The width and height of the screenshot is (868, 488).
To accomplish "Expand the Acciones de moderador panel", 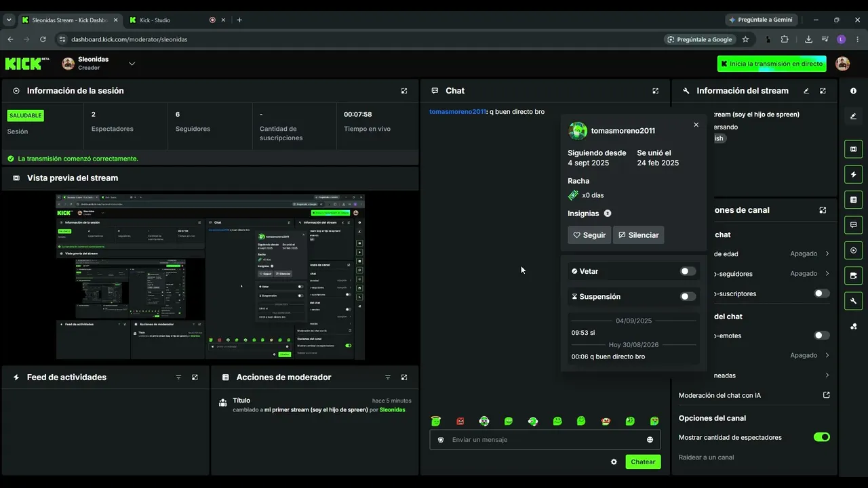I will click(404, 378).
